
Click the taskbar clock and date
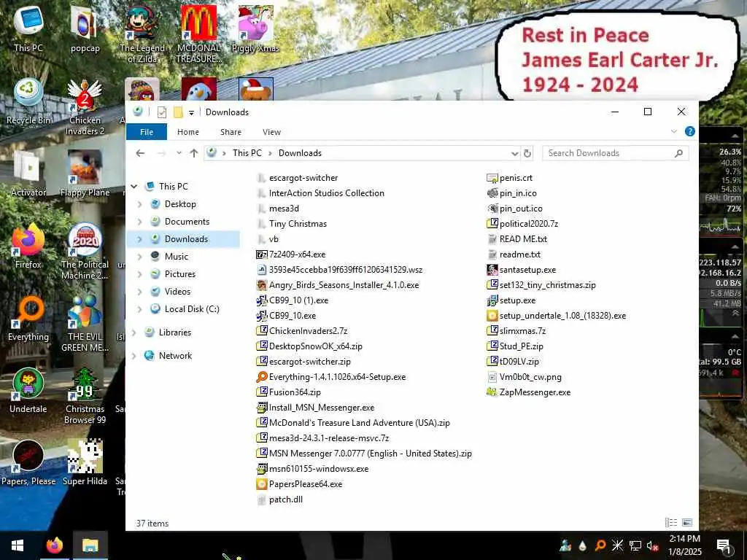685,545
